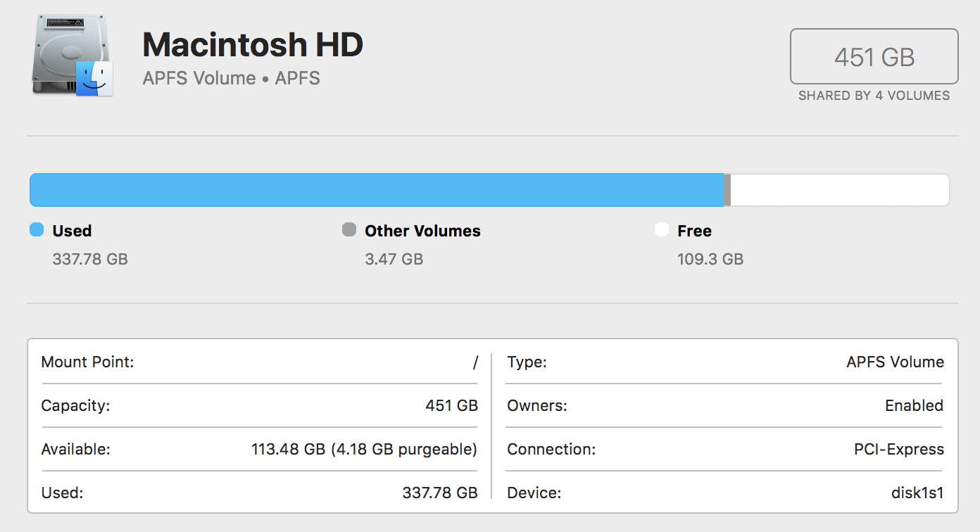Click the 451 GB capacity box
This screenshot has width=980, height=532.
coord(874,56)
